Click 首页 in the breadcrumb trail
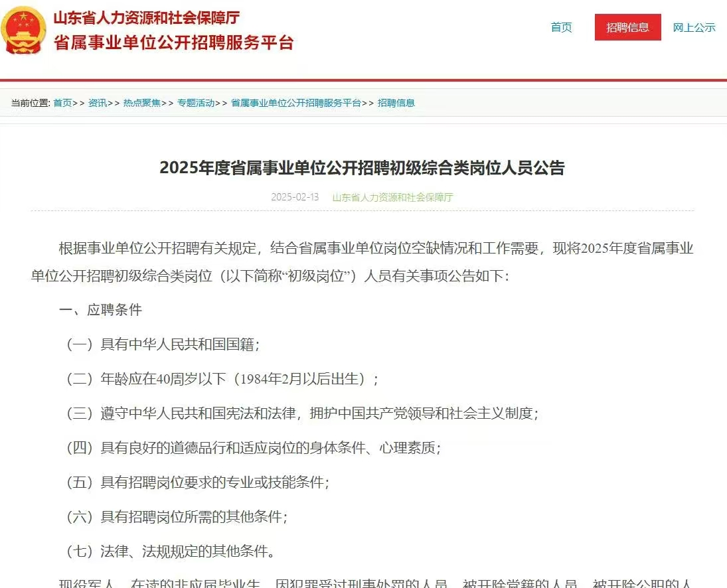 coord(63,103)
